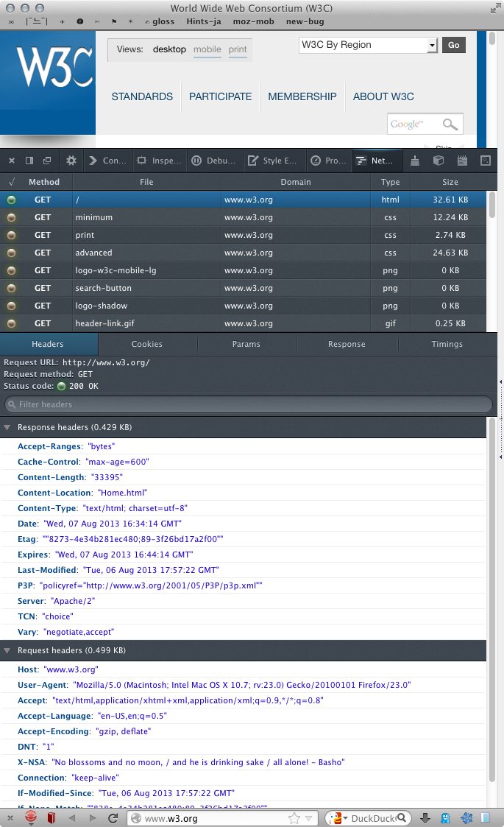
Task: Switch to the print view link
Action: (x=238, y=49)
